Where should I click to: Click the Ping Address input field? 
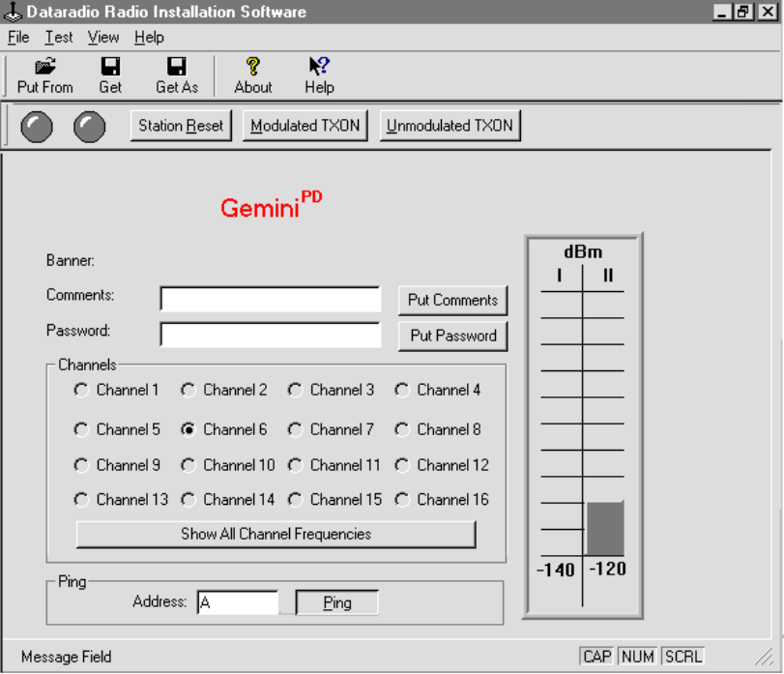(x=238, y=603)
